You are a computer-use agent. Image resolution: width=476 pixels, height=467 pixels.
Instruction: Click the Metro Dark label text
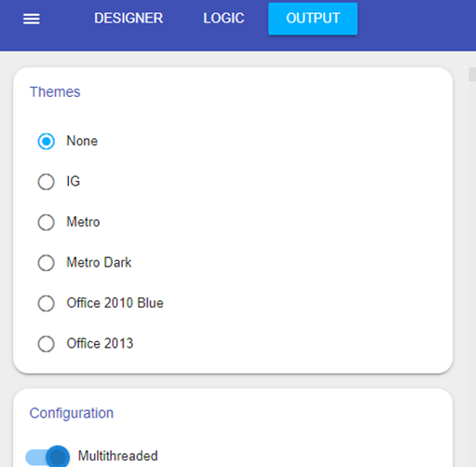(x=99, y=263)
